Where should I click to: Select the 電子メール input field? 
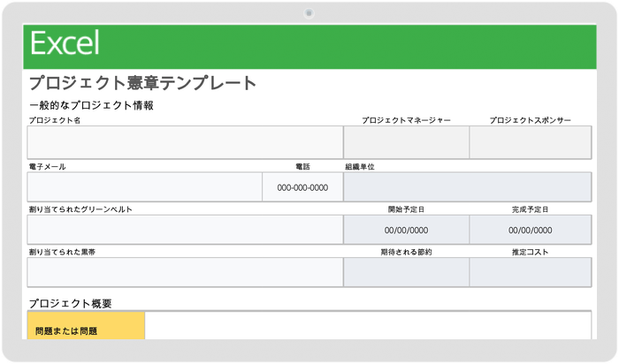point(144,187)
